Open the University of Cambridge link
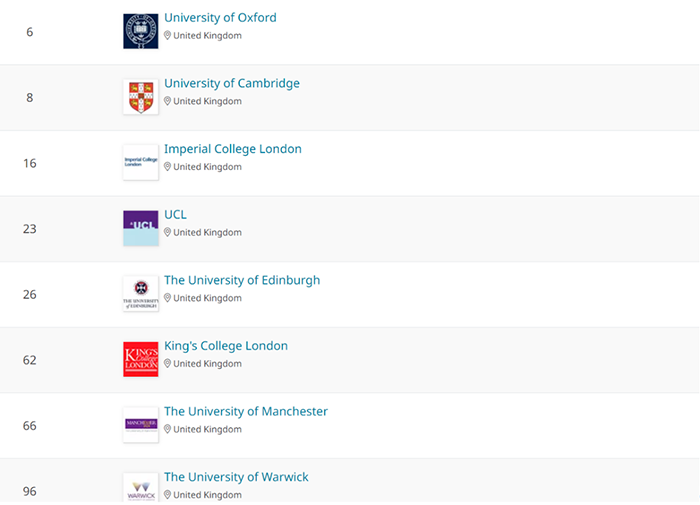The width and height of the screenshot is (700, 505). 231,84
